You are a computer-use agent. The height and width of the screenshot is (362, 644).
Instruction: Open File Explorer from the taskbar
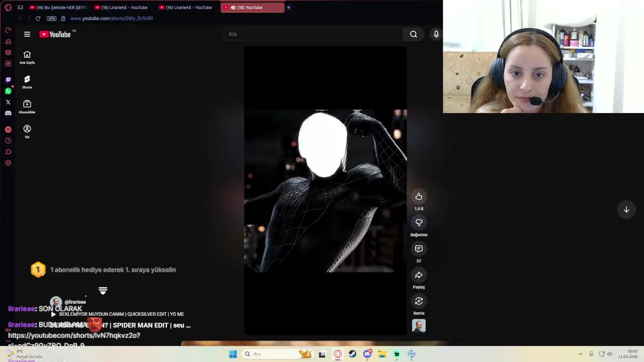click(x=382, y=354)
